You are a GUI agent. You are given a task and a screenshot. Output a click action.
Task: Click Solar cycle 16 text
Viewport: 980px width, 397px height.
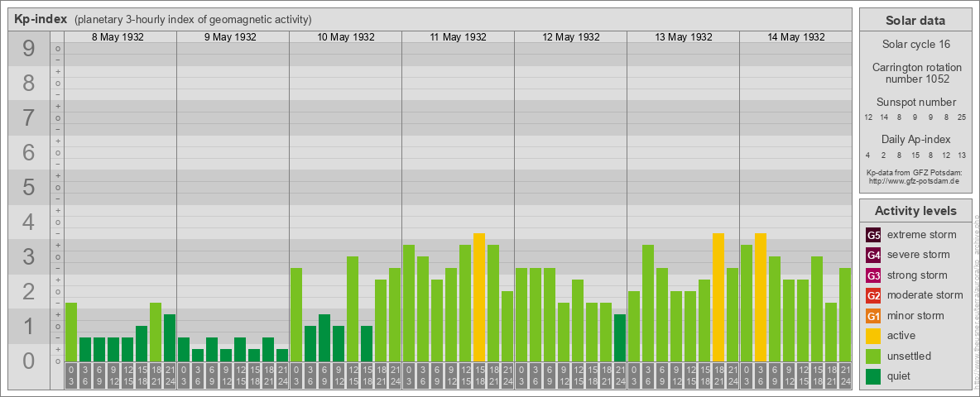[x=915, y=45]
